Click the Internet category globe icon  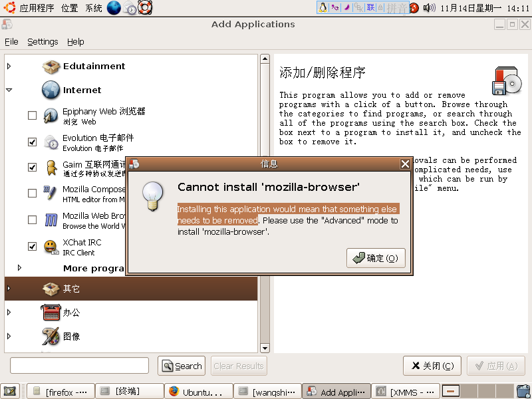(51, 90)
